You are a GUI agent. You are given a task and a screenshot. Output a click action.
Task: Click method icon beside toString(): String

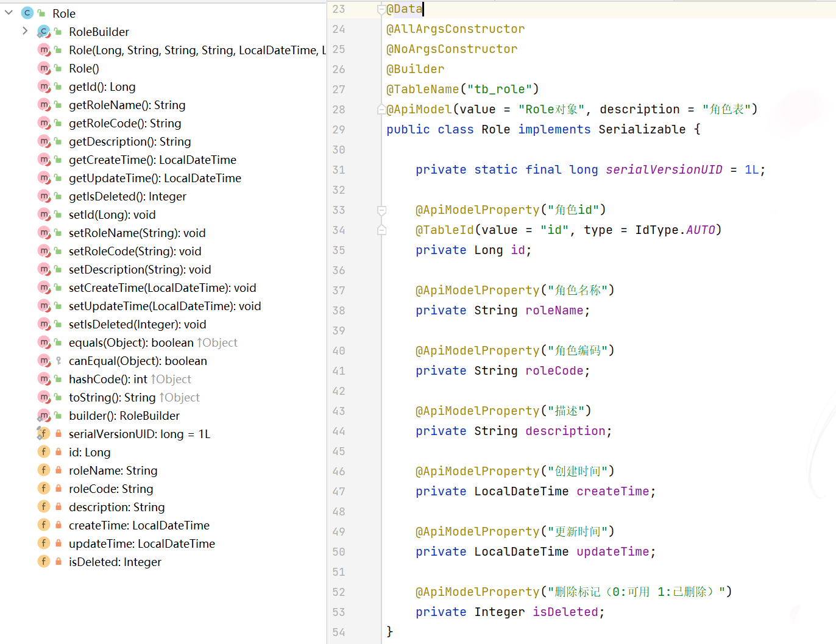(x=44, y=397)
